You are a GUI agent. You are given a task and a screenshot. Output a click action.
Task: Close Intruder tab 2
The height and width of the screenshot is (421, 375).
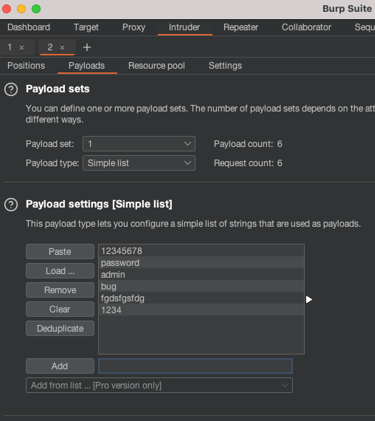click(62, 48)
